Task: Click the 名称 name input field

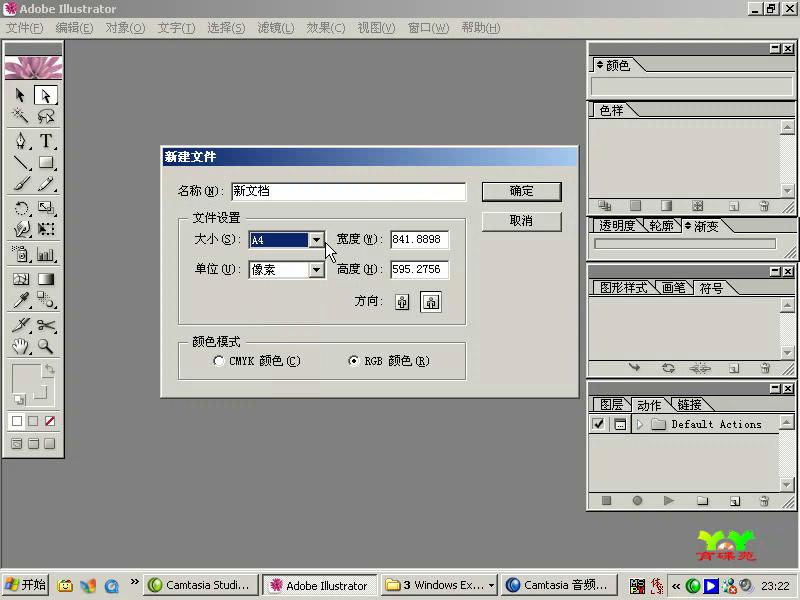Action: point(348,191)
